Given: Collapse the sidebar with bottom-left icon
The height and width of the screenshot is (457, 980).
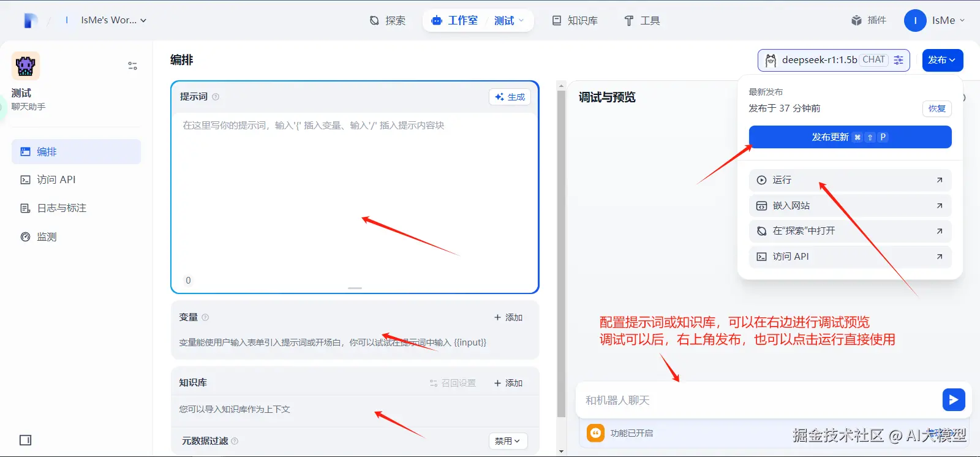Looking at the screenshot, I should click(25, 440).
